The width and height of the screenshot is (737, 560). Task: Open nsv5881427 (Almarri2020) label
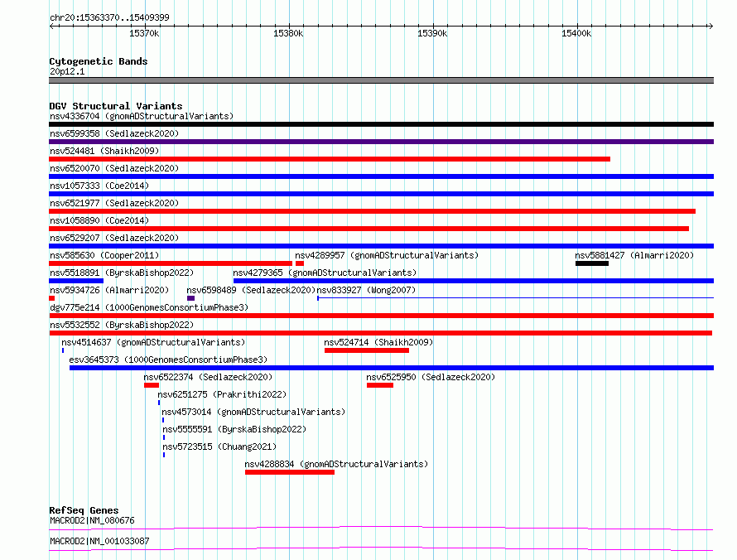point(634,255)
